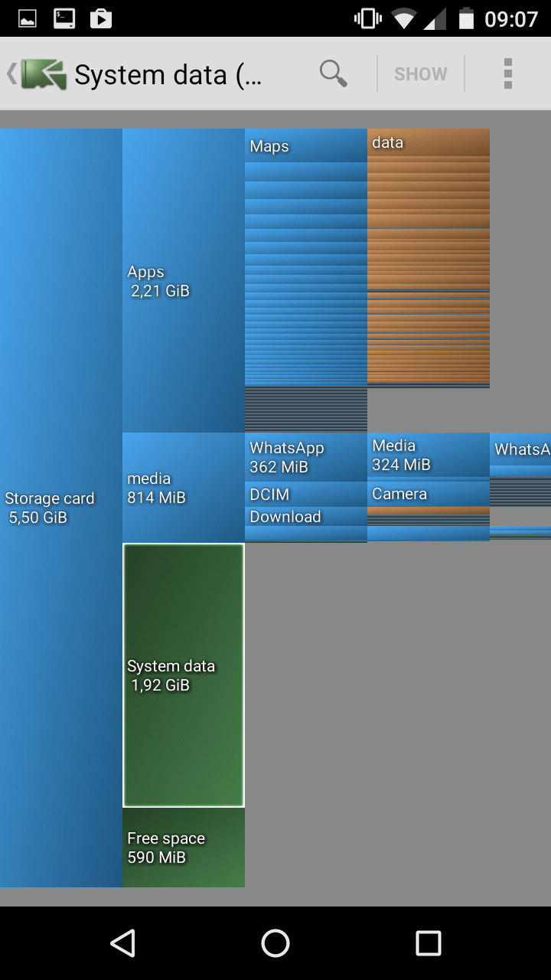
Task: Open the search magnifier icon
Action: [x=333, y=73]
